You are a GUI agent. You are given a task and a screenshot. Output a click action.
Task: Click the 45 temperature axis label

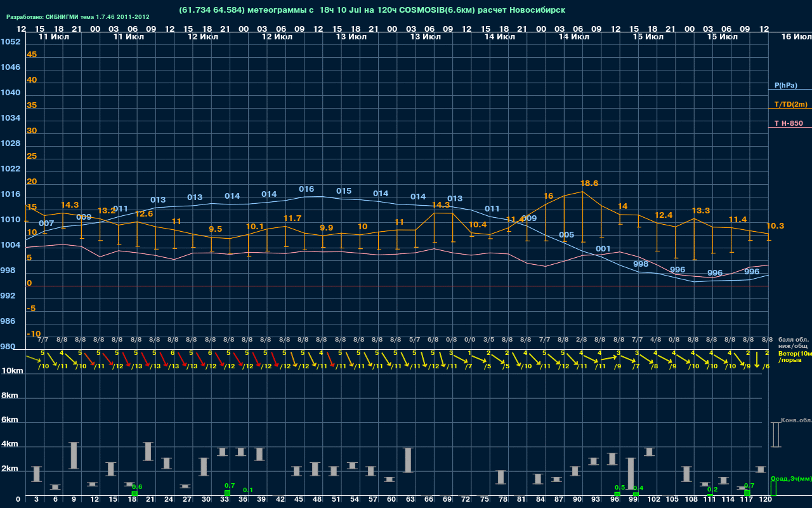point(32,55)
